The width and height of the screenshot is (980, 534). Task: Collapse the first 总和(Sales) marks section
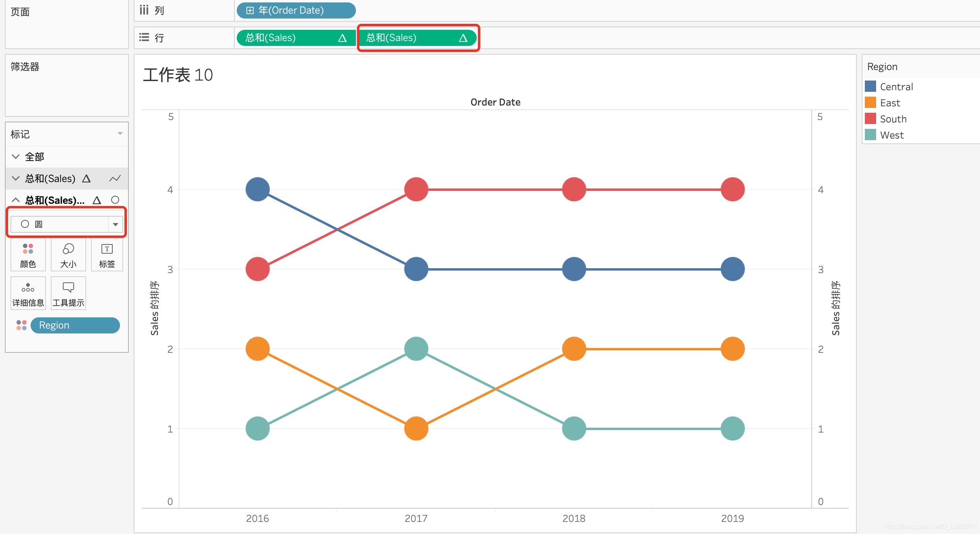(x=16, y=178)
